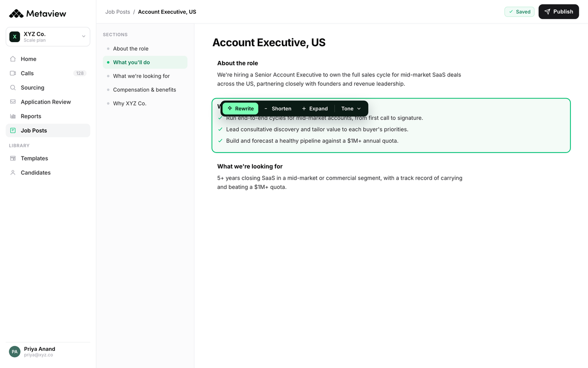Click the bullet about consultative discovery
The image size is (588, 368).
coord(317,130)
